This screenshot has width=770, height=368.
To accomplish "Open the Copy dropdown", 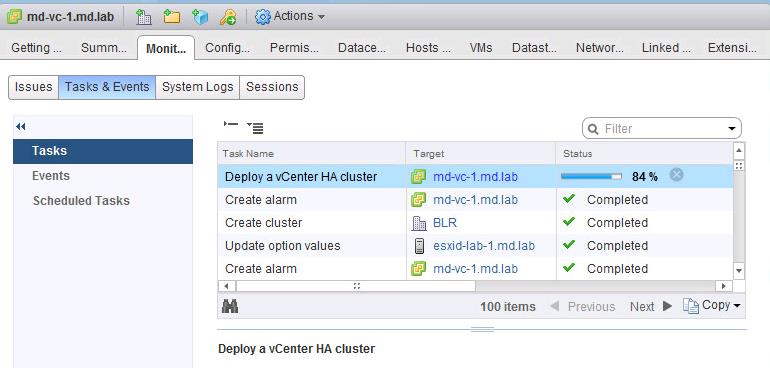I will point(712,306).
